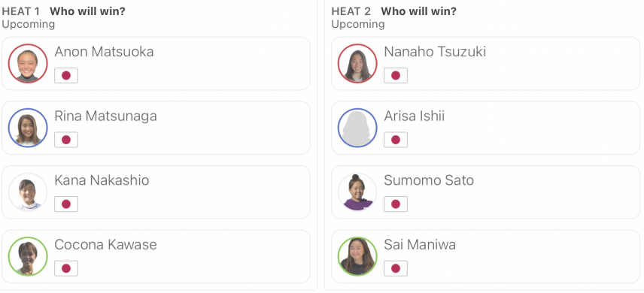Click the Japan flag under Anon Matsuoka
The height and width of the screenshot is (293, 644).
coord(66,76)
